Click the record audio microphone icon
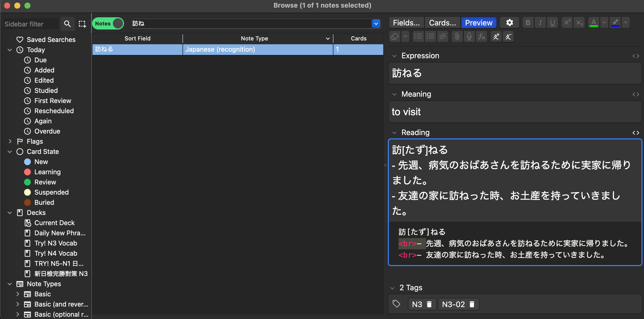The image size is (644, 319). (469, 37)
